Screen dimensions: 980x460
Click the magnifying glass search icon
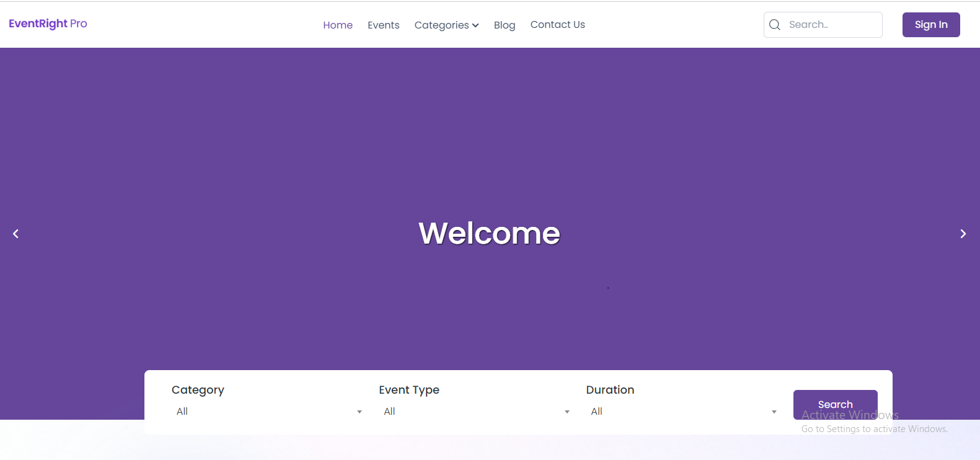point(774,25)
